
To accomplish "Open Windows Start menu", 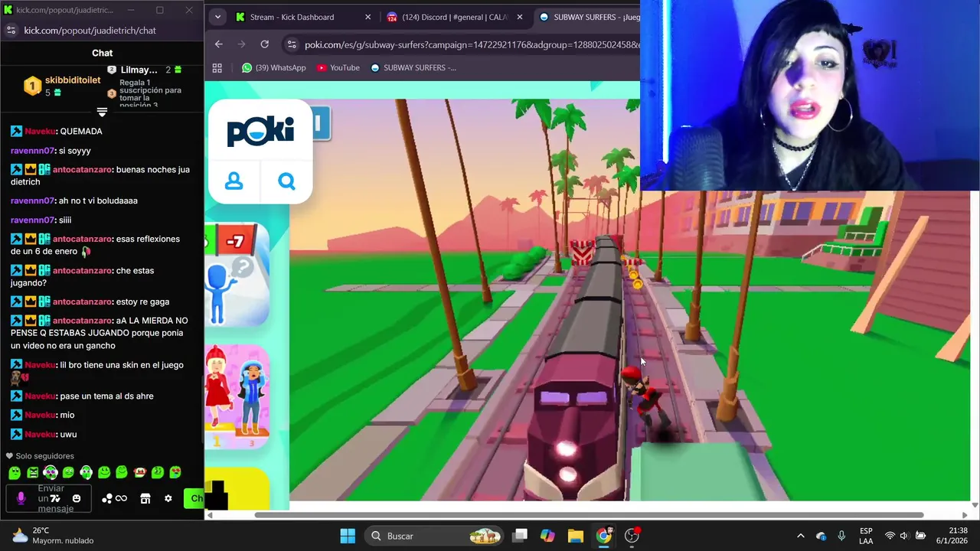I will click(x=348, y=536).
